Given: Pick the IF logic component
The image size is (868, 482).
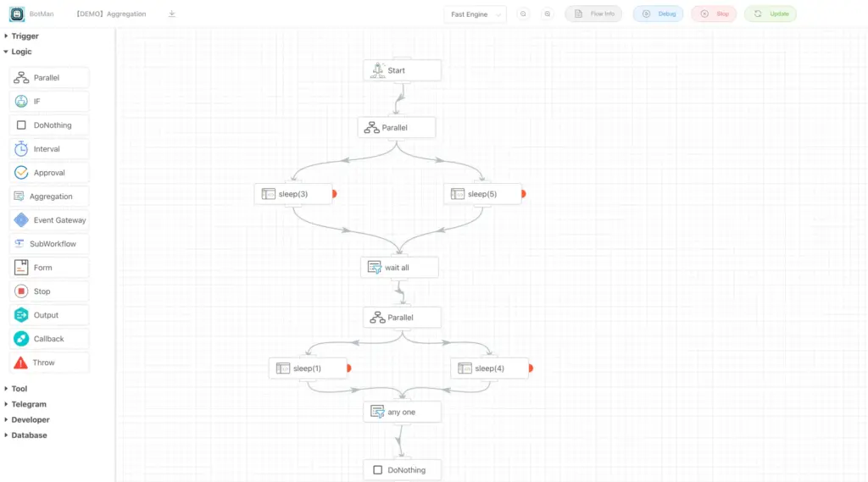Looking at the screenshot, I should [49, 102].
